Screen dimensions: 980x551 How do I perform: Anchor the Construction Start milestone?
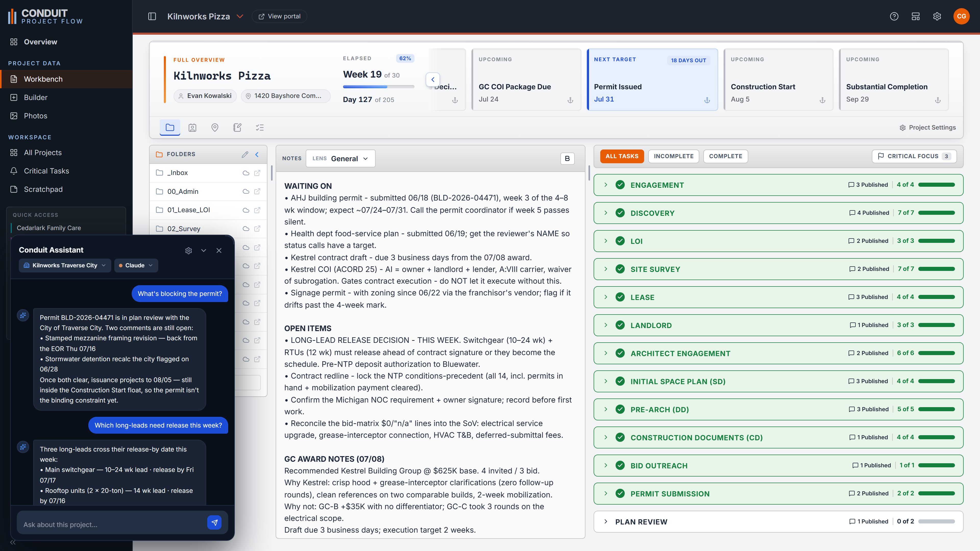click(x=823, y=100)
